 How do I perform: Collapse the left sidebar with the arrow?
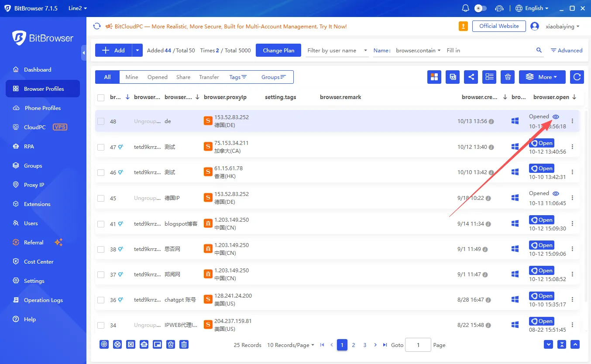[x=84, y=53]
